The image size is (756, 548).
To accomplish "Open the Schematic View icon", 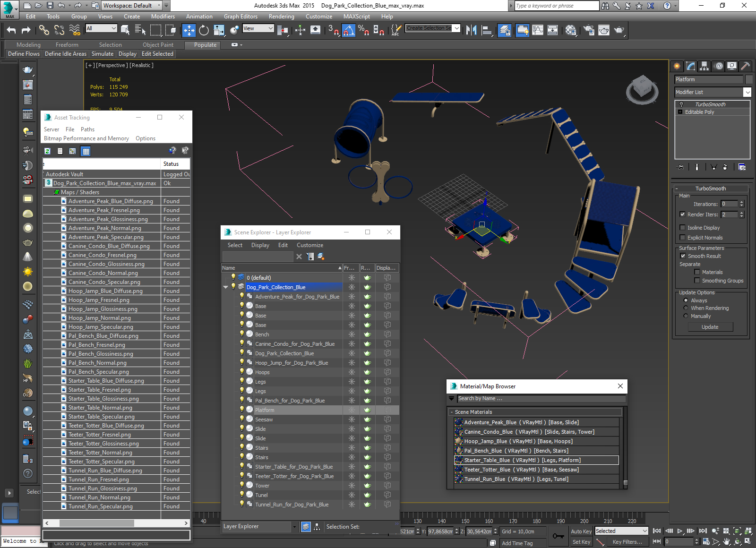I will 552,30.
